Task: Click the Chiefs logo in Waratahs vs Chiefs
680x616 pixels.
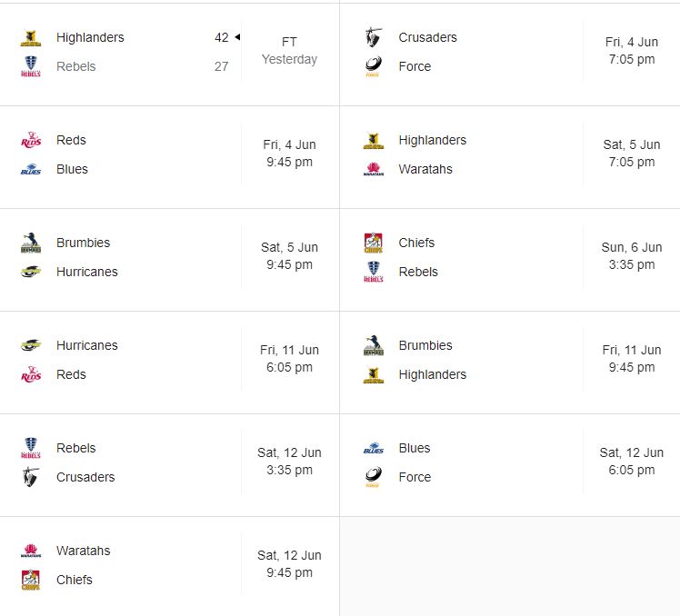Action: 31,581
